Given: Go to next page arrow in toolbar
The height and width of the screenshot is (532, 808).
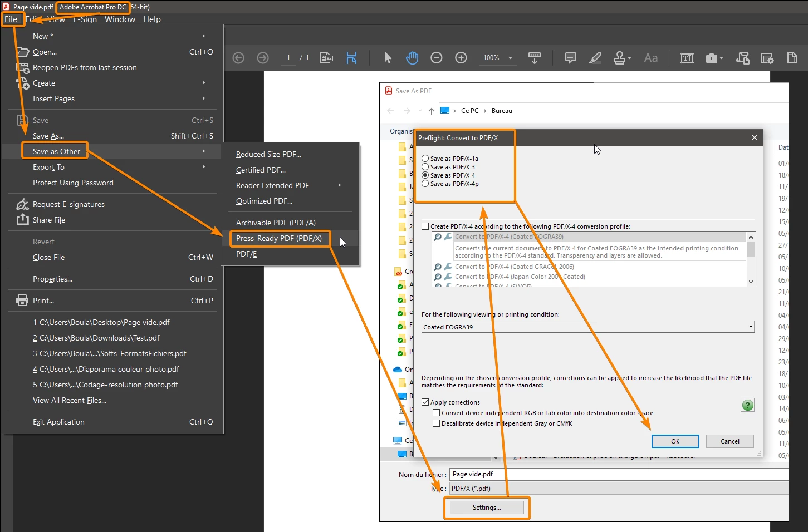Looking at the screenshot, I should pos(263,58).
